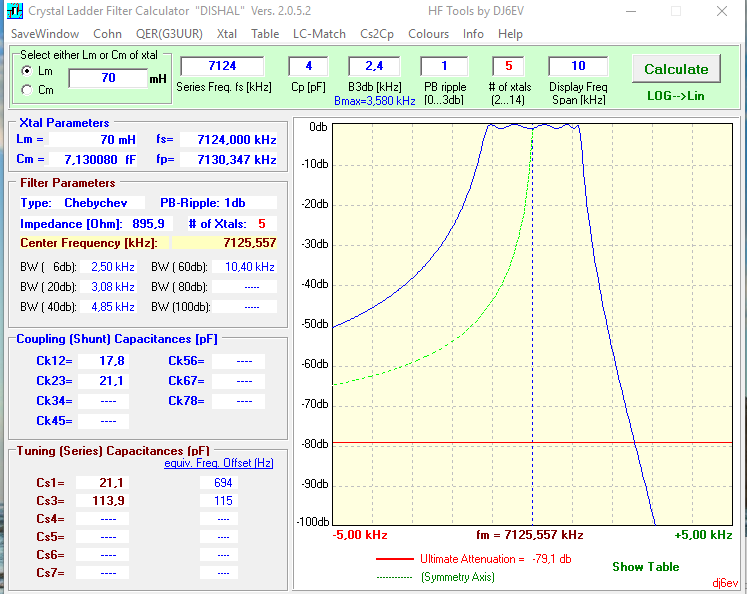This screenshot has width=747, height=594.
Task: Click the Lm value field in mH
Action: click(x=108, y=78)
